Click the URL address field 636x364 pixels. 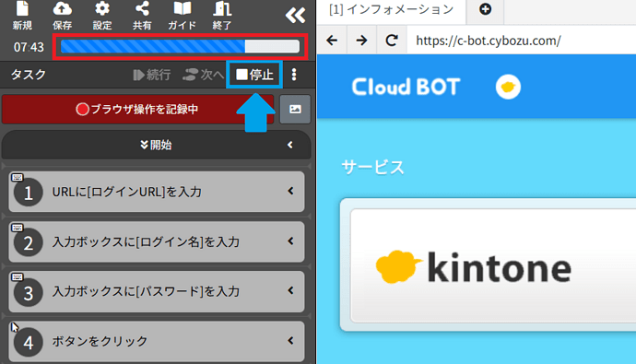click(x=522, y=41)
